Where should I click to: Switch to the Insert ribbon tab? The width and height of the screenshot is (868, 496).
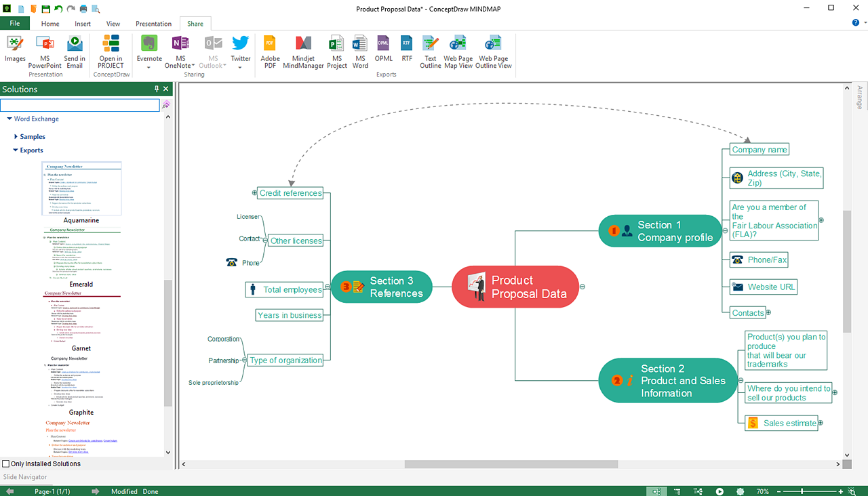tap(83, 24)
